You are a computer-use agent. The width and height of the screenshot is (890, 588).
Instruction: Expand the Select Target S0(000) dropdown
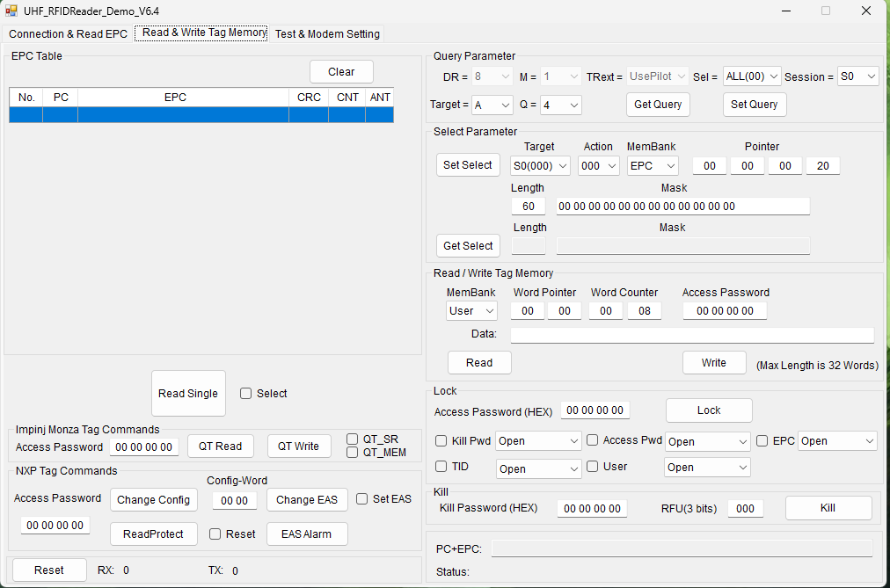[x=540, y=165]
